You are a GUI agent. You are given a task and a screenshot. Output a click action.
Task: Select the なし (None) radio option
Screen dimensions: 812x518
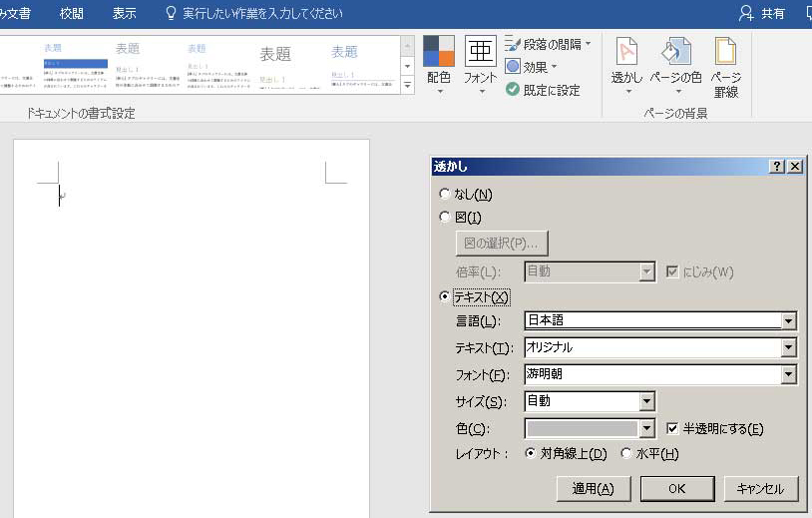point(445,195)
